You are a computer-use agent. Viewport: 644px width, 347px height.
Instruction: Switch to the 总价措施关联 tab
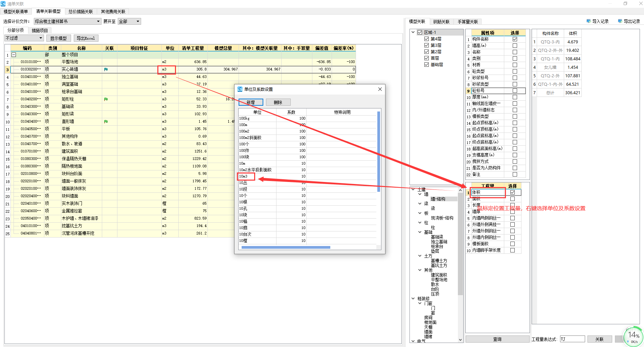tap(81, 12)
